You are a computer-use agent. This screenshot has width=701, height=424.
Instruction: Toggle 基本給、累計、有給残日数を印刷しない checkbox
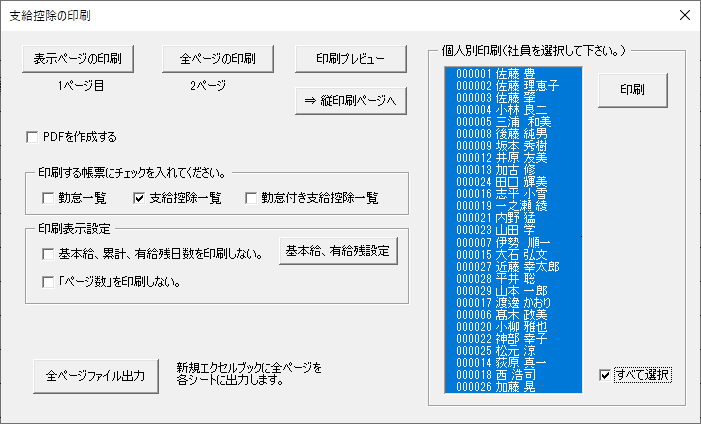click(48, 254)
